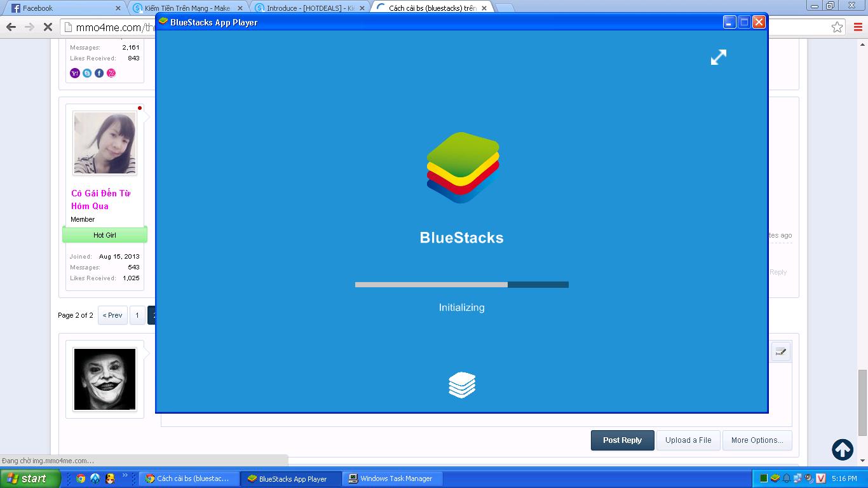This screenshot has width=868, height=488.
Task: Go to previous page with < Prev
Action: (112, 315)
